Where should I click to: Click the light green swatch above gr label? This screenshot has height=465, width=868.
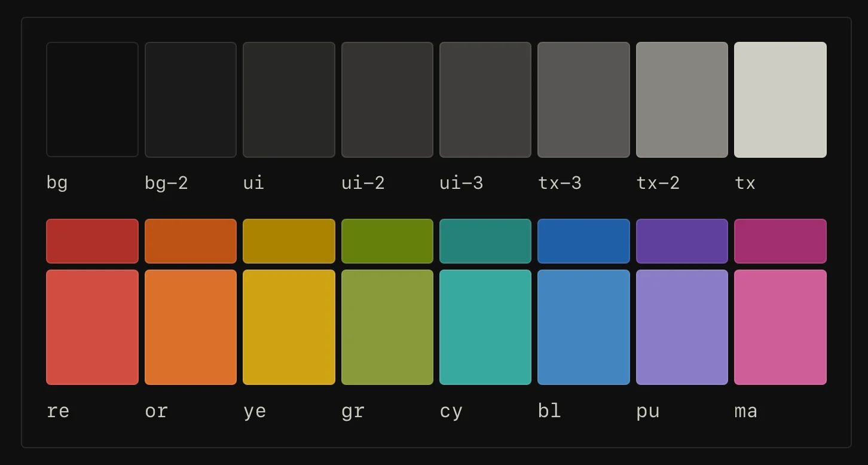(387, 327)
